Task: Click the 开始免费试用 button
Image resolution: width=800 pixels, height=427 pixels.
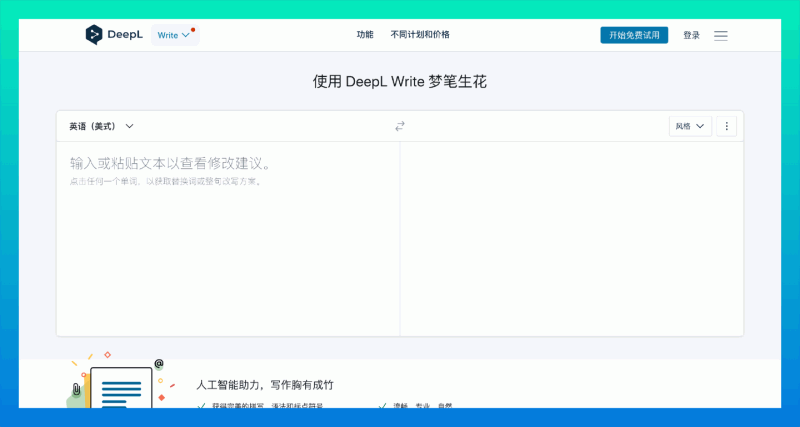Action: click(x=634, y=35)
